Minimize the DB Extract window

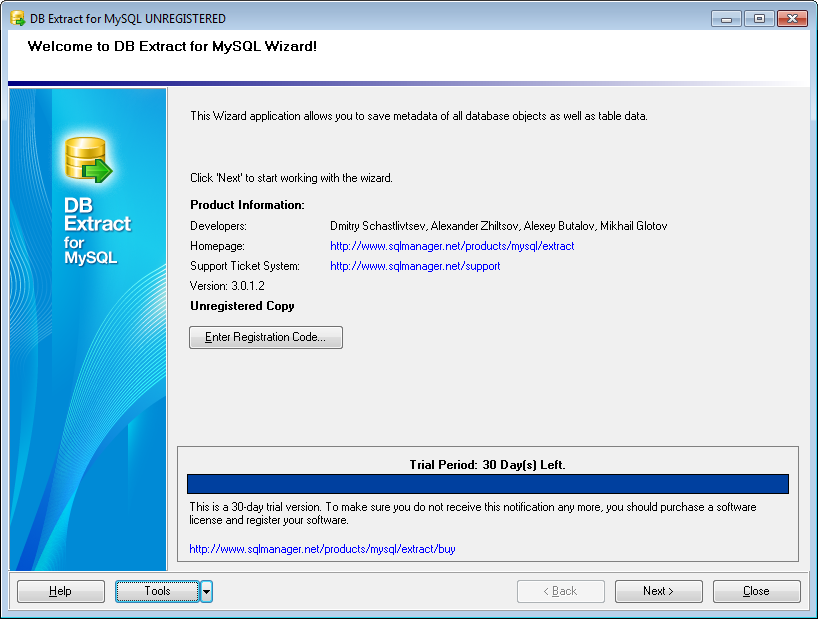point(725,18)
